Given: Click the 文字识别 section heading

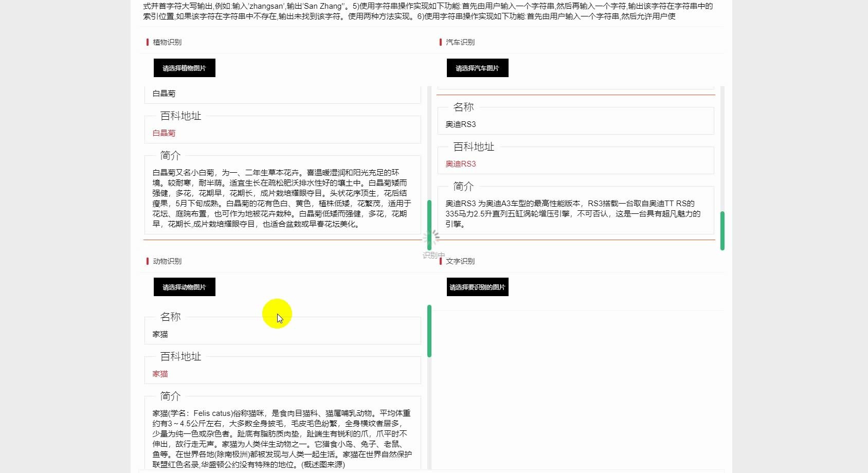Looking at the screenshot, I should [460, 261].
